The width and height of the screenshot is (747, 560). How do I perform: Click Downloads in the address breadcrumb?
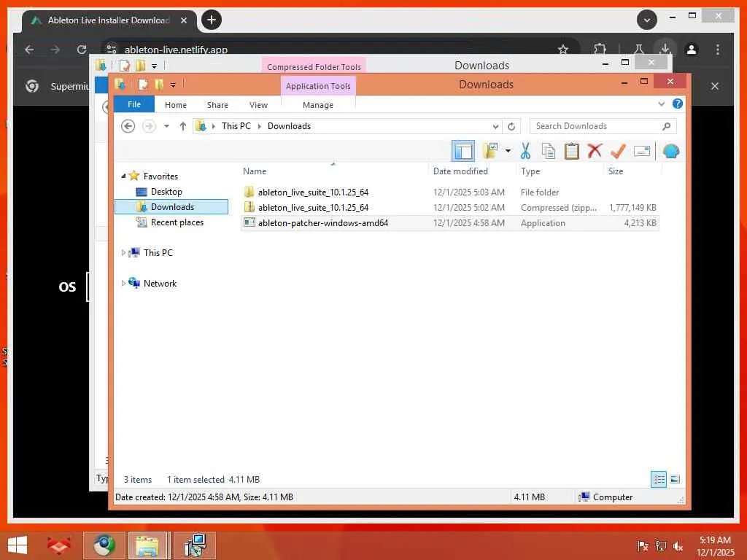click(289, 126)
